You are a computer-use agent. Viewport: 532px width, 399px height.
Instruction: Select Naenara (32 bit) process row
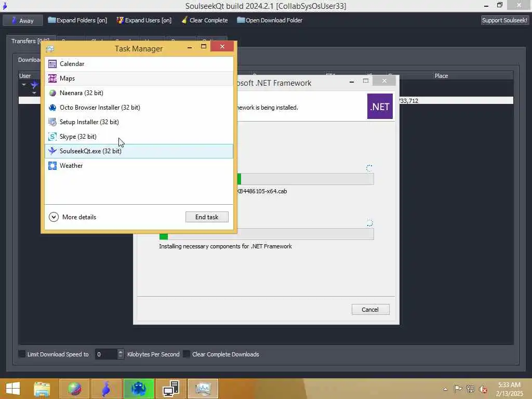point(139,93)
